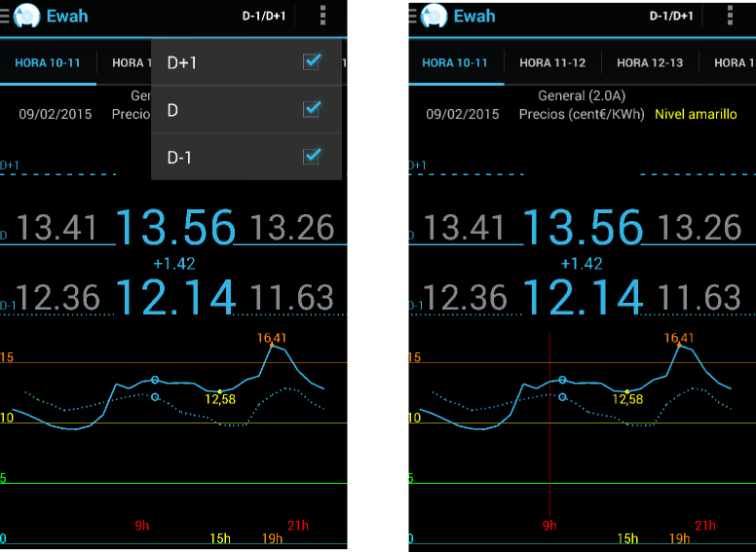The height and width of the screenshot is (552, 756).
Task: Tap the Ewah logo on the screen showing Nivel amarillo
Action: [435, 17]
